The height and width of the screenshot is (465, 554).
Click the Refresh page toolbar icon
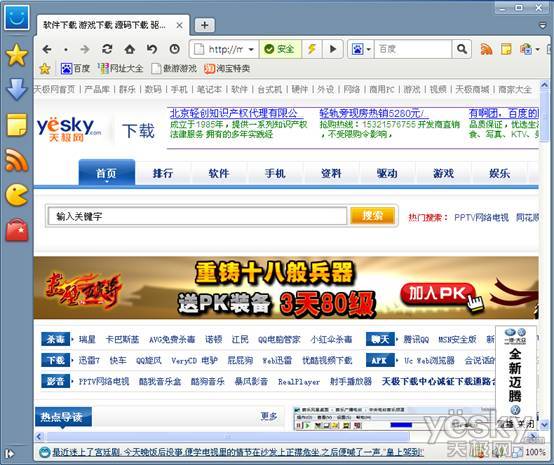coord(107,49)
